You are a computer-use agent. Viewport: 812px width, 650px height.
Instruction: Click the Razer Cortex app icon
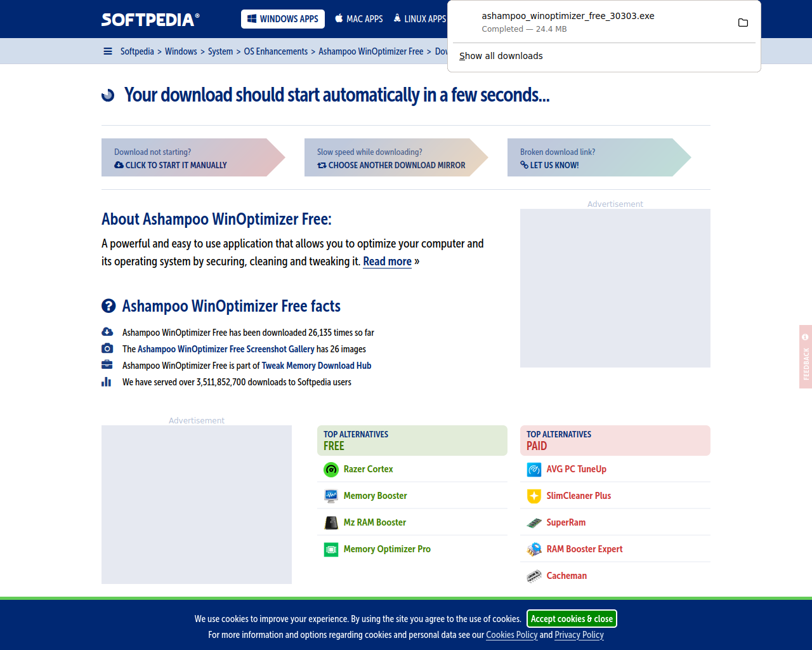click(331, 470)
